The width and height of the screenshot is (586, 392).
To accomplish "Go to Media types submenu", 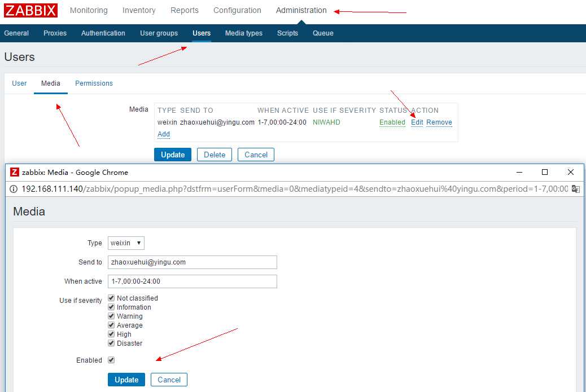I will 244,33.
